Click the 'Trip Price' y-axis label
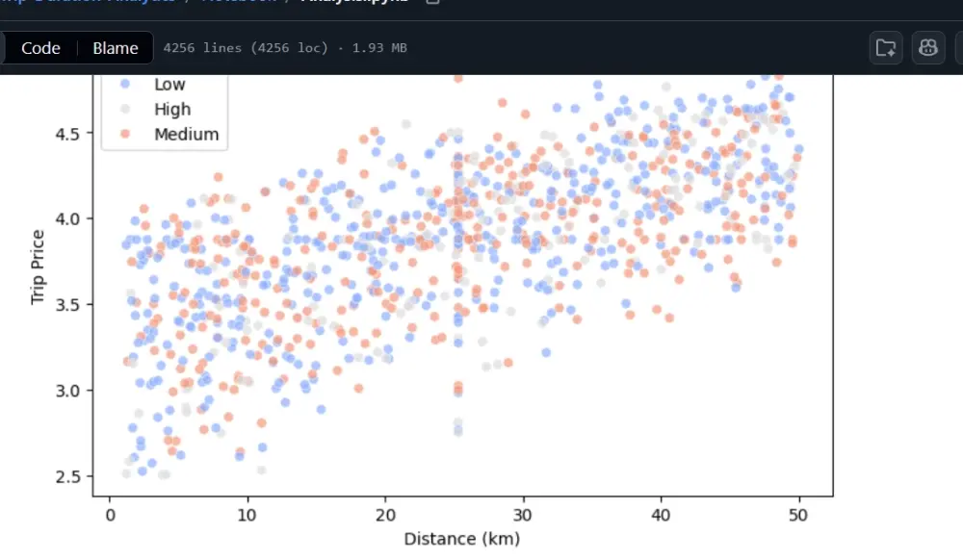Viewport: 963px width, 560px height. coord(38,267)
